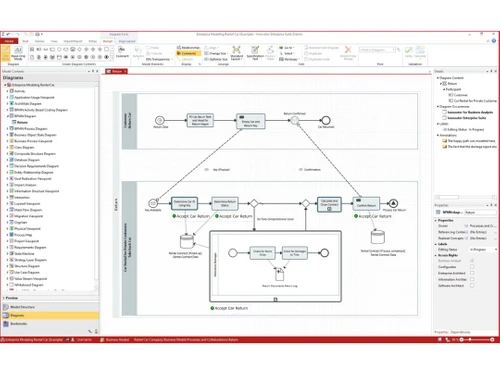Viewport: 500px width, 375px height.
Task: Select the highlighted Diagrams navigation button
Action: (x=50, y=315)
